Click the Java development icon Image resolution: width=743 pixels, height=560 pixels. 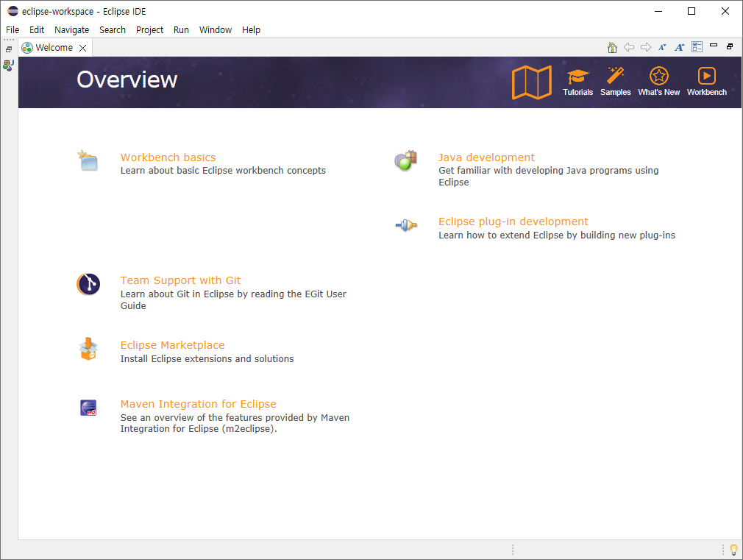405,160
